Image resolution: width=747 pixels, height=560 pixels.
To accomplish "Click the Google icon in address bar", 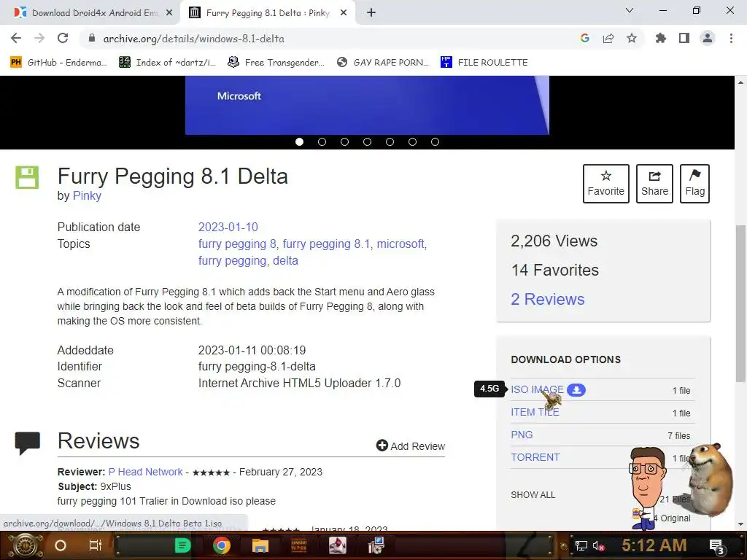I will coord(585,38).
